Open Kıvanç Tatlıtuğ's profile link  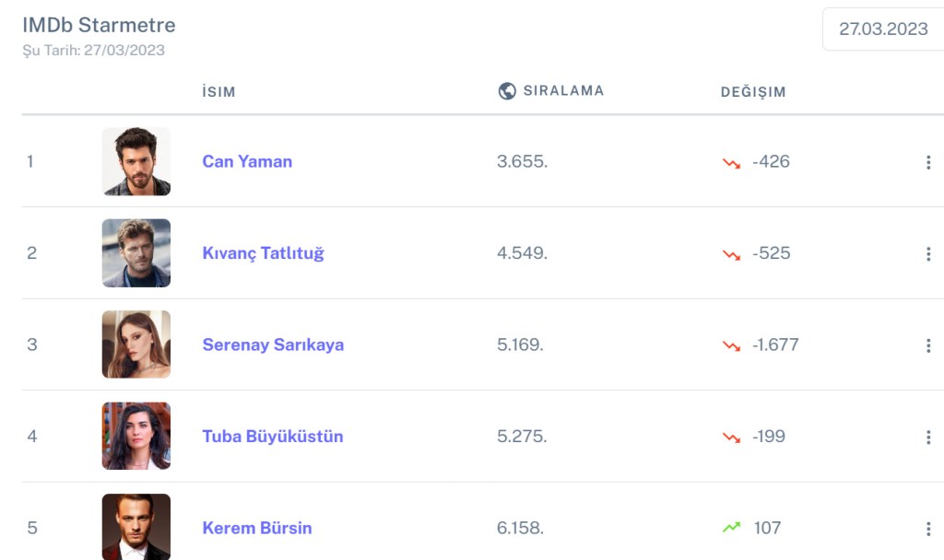tap(263, 253)
